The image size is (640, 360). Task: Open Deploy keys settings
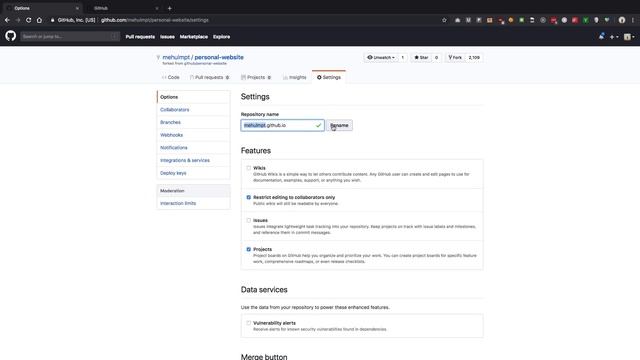pos(173,173)
